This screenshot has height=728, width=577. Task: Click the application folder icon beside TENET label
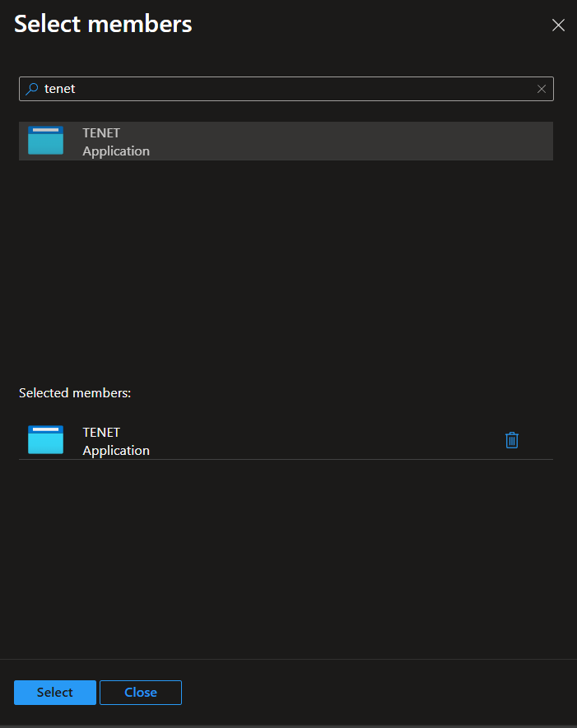(45, 141)
